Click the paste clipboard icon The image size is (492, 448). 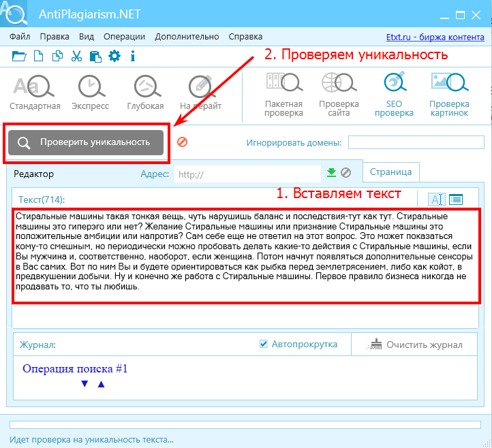[95, 56]
